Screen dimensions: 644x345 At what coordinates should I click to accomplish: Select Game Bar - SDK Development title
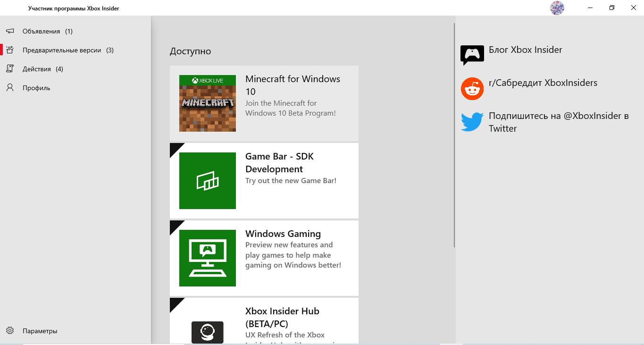(x=279, y=162)
